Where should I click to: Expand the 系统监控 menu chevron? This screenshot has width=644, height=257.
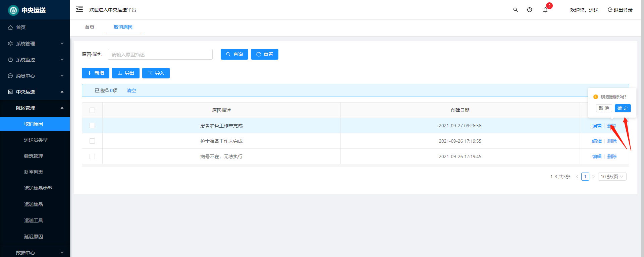62,60
